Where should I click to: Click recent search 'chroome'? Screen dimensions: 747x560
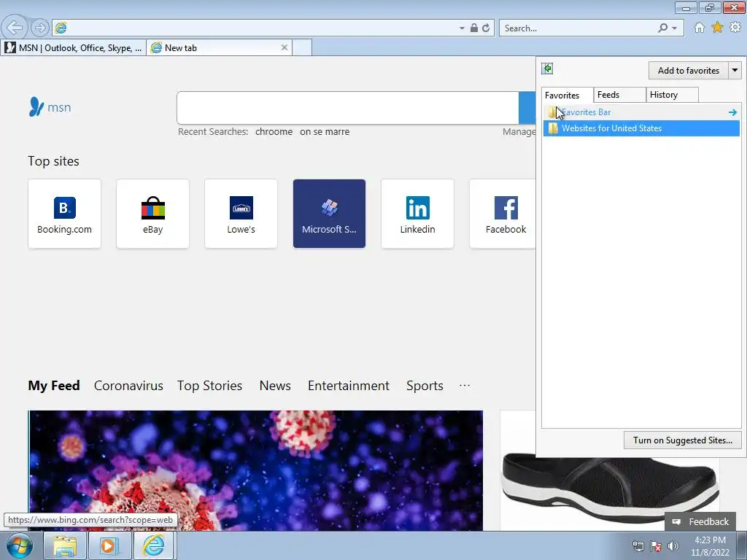coord(274,132)
